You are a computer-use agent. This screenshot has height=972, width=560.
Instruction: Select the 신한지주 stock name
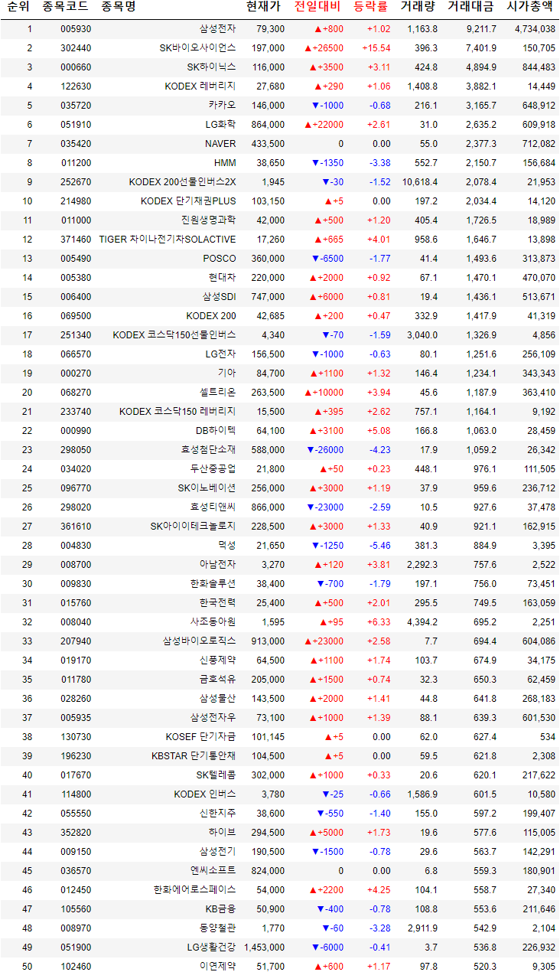click(218, 814)
